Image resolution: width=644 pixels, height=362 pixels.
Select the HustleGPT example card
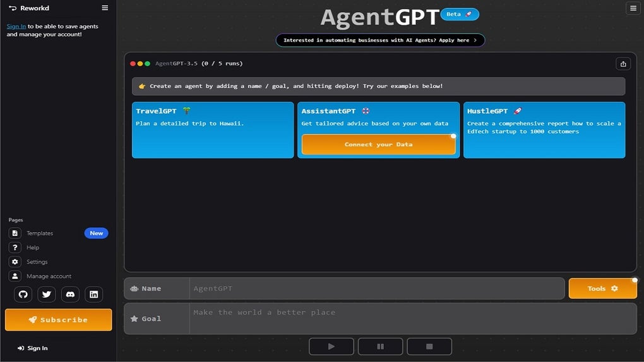[x=544, y=130]
